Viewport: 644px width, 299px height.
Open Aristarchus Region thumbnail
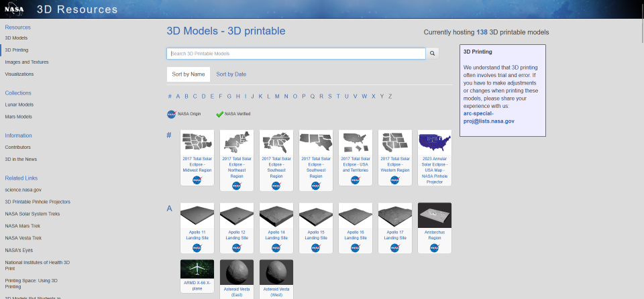[x=435, y=215]
